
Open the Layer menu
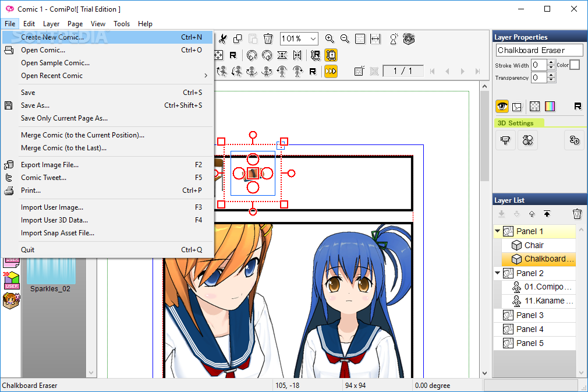[51, 24]
